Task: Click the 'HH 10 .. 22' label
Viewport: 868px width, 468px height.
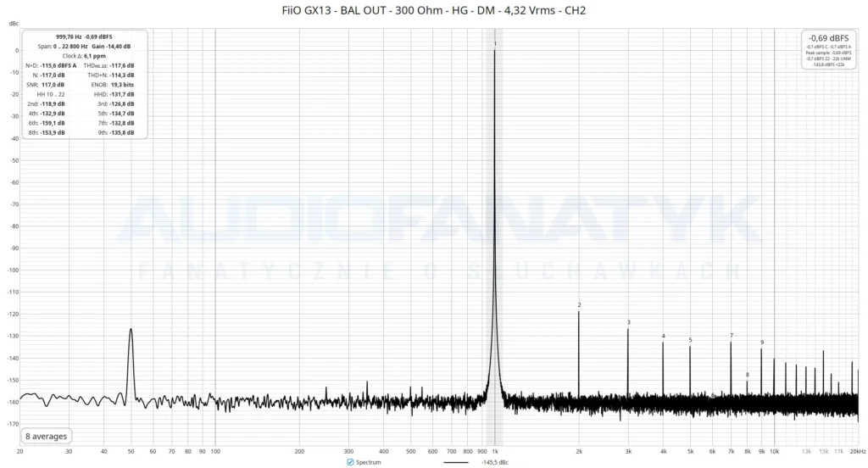Action: coord(51,94)
